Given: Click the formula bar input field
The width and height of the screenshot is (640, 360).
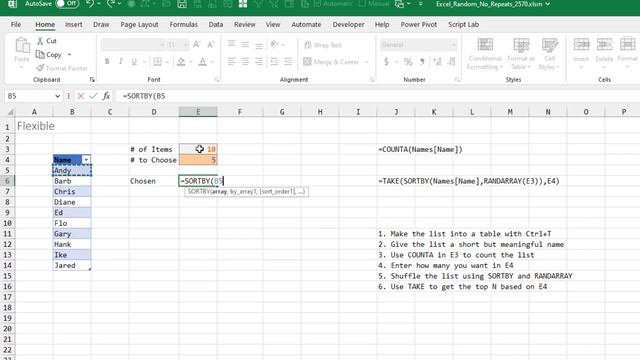Looking at the screenshot, I should (378, 96).
